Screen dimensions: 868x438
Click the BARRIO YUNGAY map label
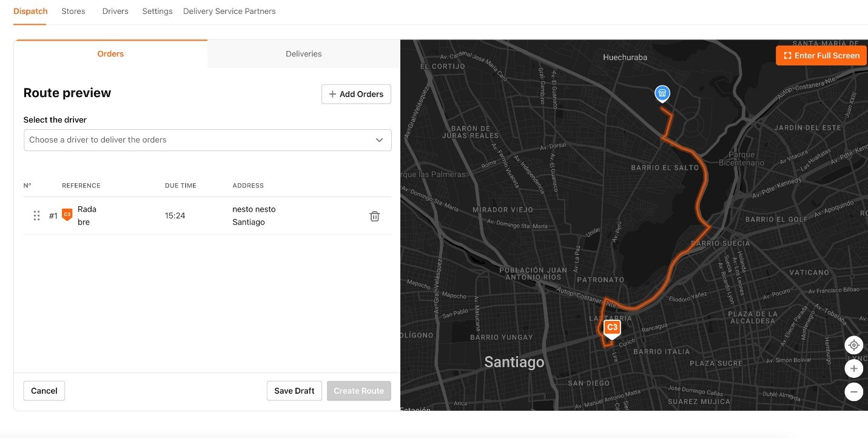pos(502,337)
